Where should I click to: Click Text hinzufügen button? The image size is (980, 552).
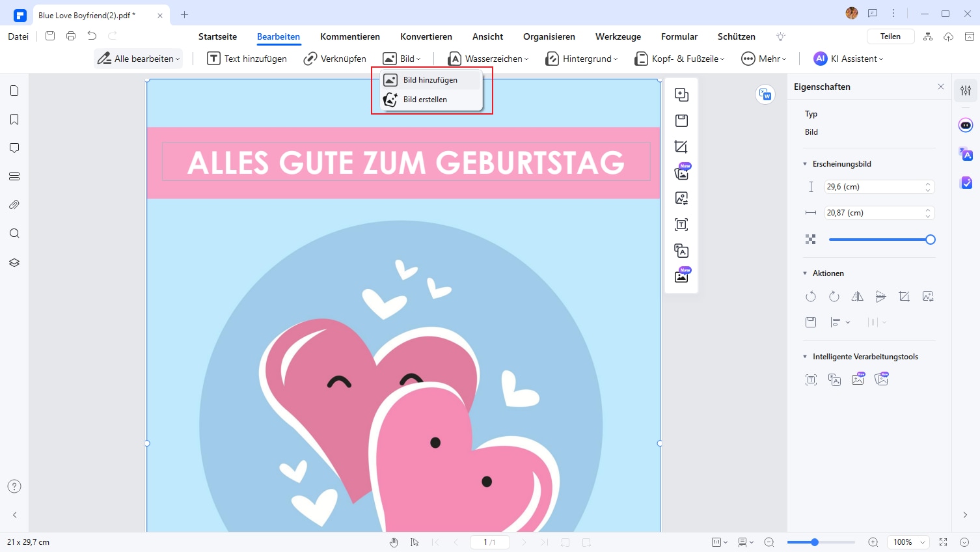[x=247, y=59]
